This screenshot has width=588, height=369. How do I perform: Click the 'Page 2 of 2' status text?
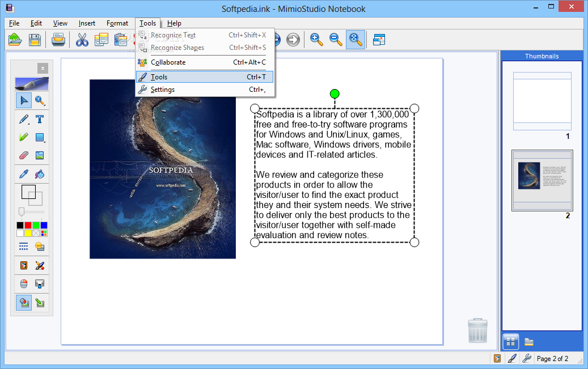(552, 359)
